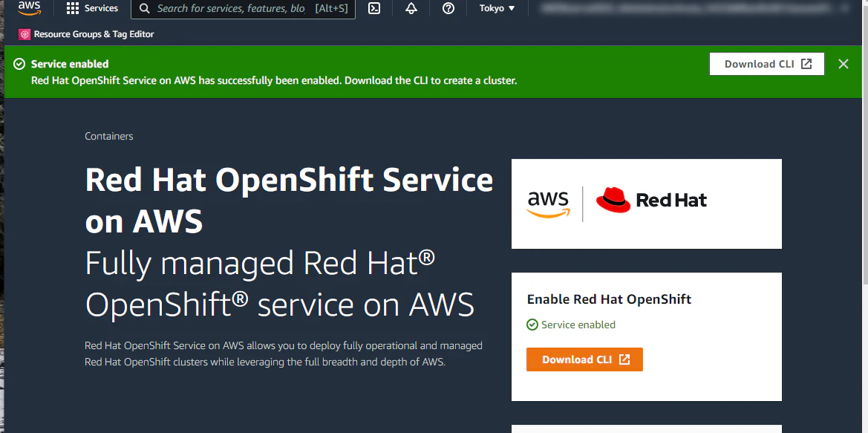Expand the Tokyo region dropdown
Screen dimensions: 868x433
pyautogui.click(x=497, y=8)
